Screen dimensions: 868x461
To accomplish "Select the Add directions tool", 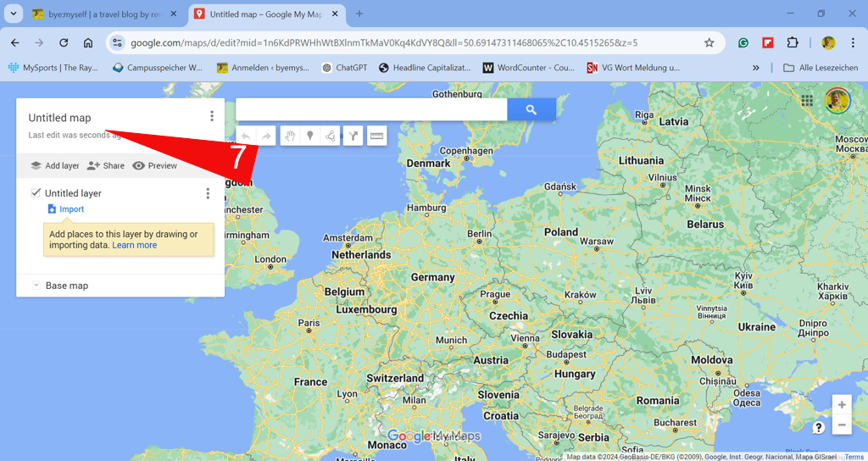I will (353, 136).
